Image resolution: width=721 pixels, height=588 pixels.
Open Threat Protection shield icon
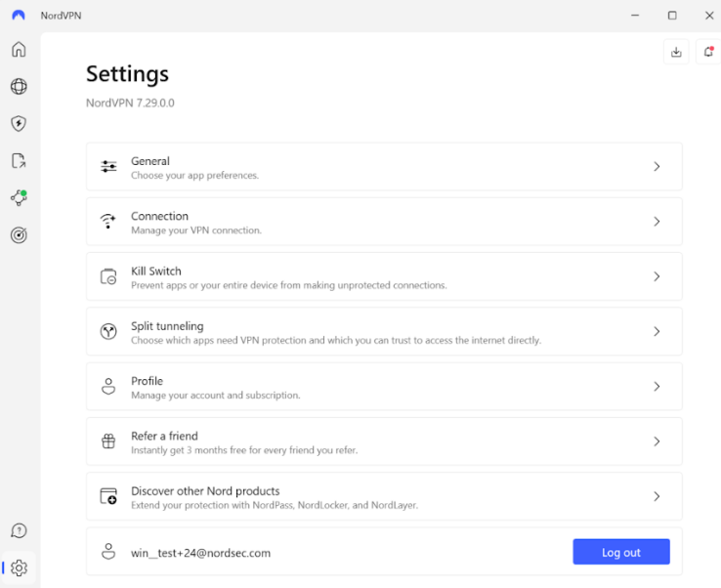(x=19, y=124)
